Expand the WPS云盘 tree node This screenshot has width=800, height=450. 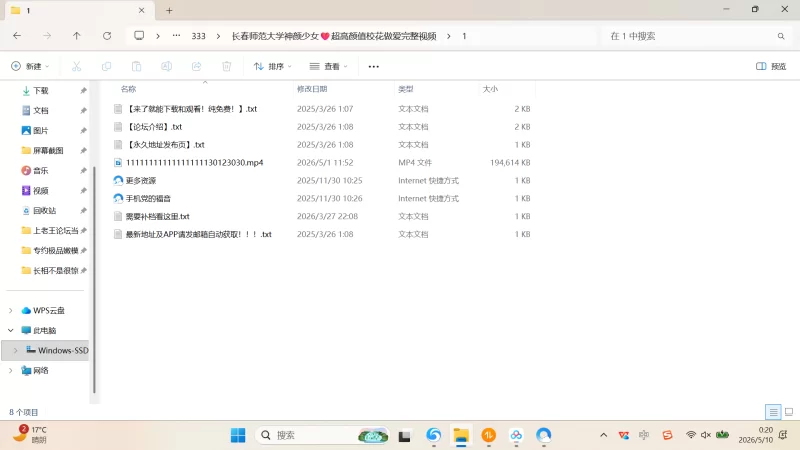11,310
